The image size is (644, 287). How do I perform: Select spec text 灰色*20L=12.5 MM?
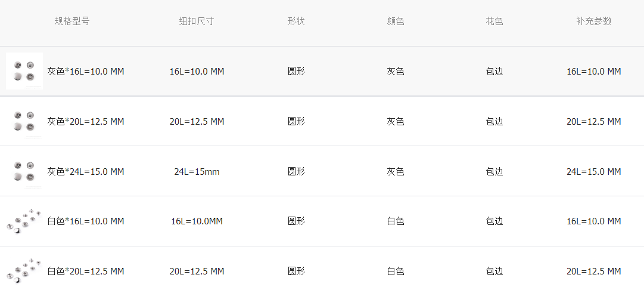(x=86, y=122)
